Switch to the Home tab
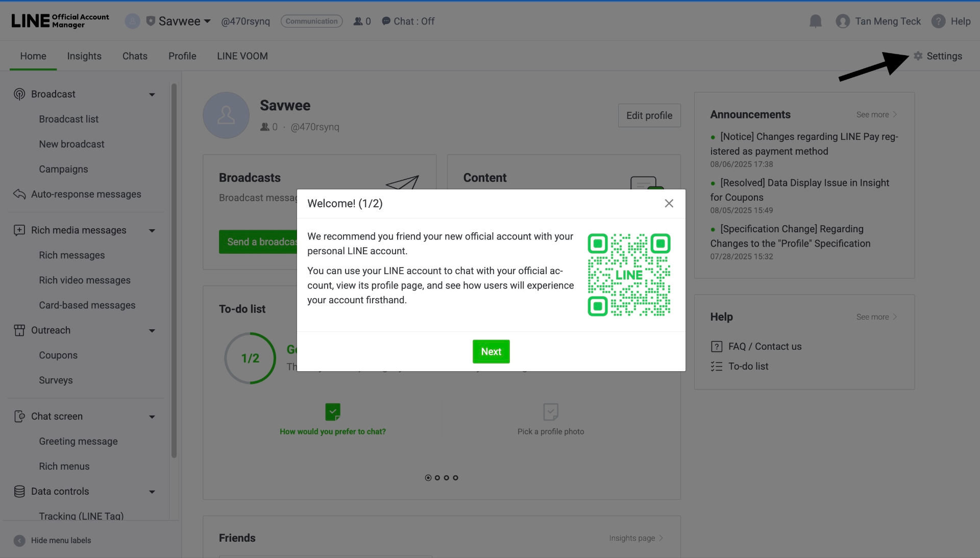 coord(33,56)
